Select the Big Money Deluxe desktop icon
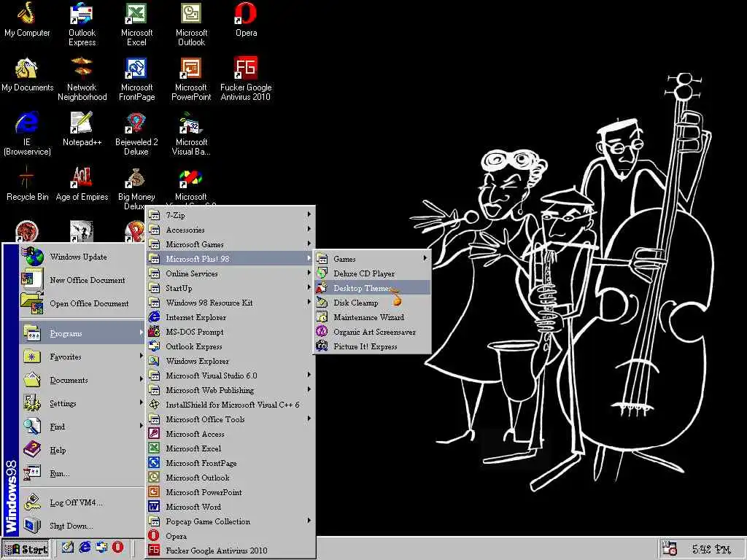Viewport: 747px width, 560px height. tap(136, 187)
